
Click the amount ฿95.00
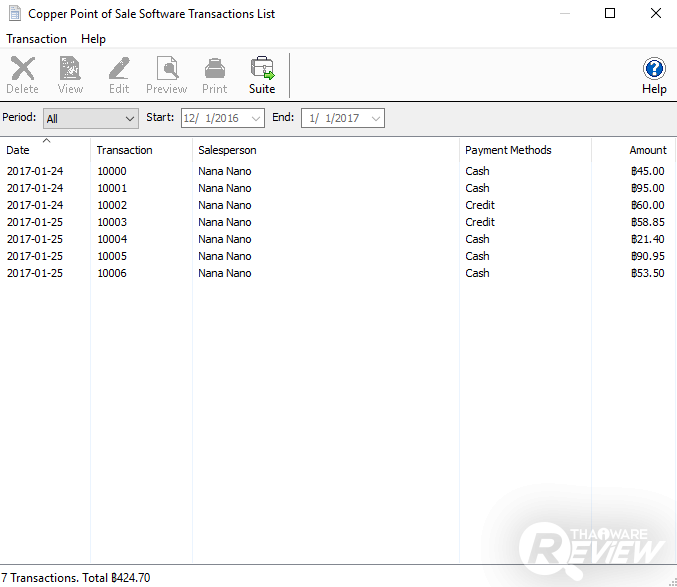[648, 188]
